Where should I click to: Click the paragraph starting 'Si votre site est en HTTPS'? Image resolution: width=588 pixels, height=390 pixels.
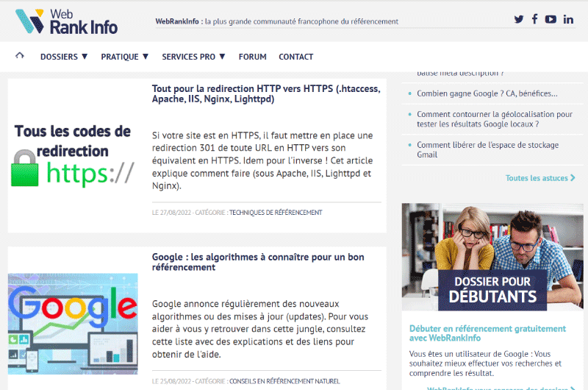point(262,160)
